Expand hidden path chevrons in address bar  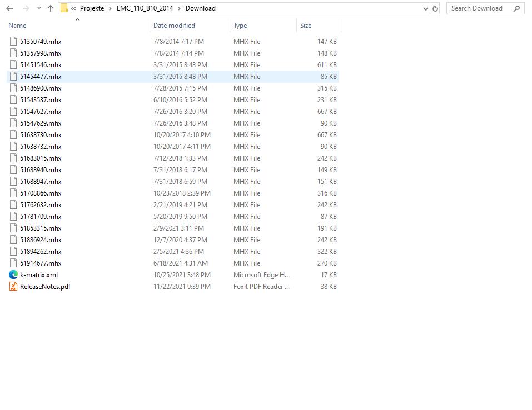click(73, 8)
